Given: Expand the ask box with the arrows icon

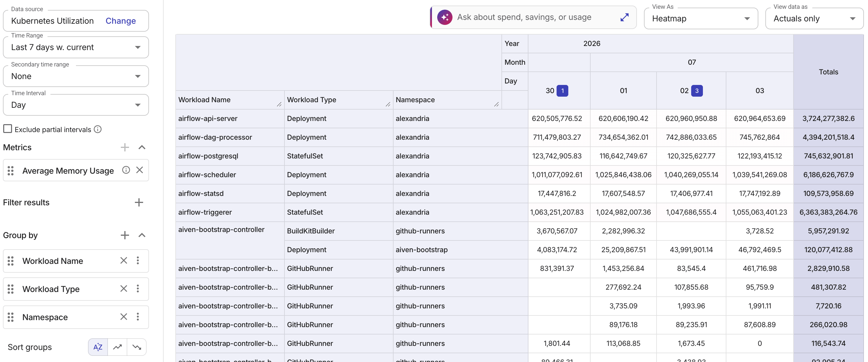Looking at the screenshot, I should [624, 17].
